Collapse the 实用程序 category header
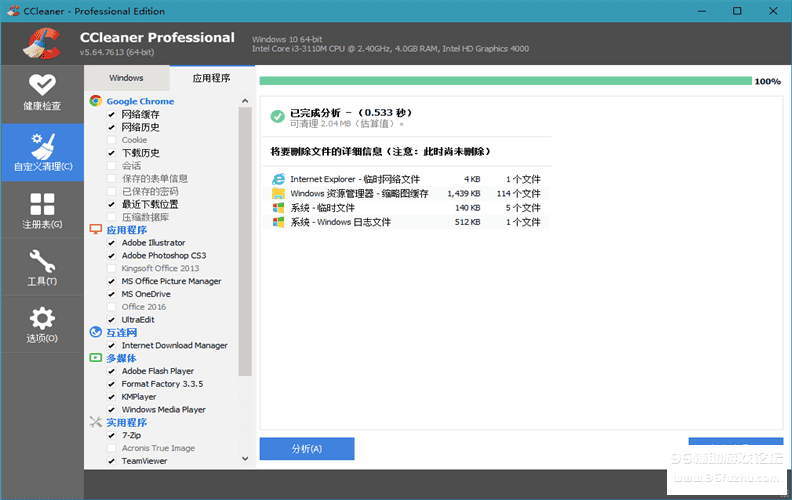The height and width of the screenshot is (500, 792). 127,423
